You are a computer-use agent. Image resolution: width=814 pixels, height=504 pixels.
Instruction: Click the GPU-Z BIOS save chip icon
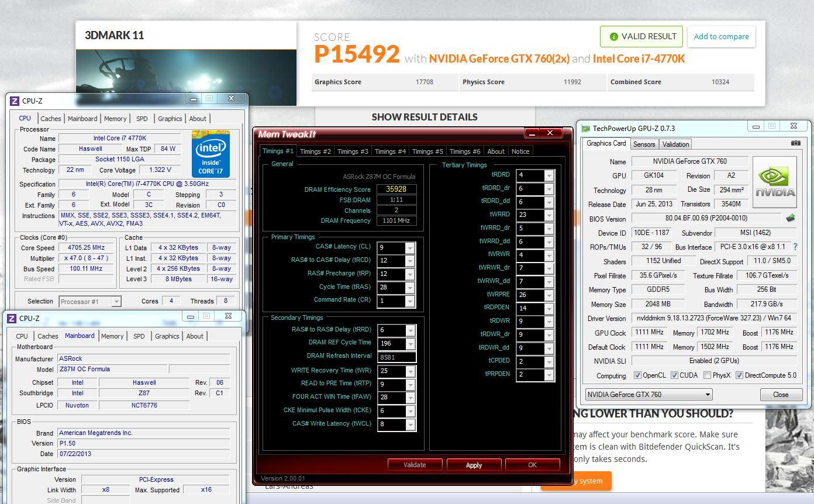pyautogui.click(x=791, y=218)
